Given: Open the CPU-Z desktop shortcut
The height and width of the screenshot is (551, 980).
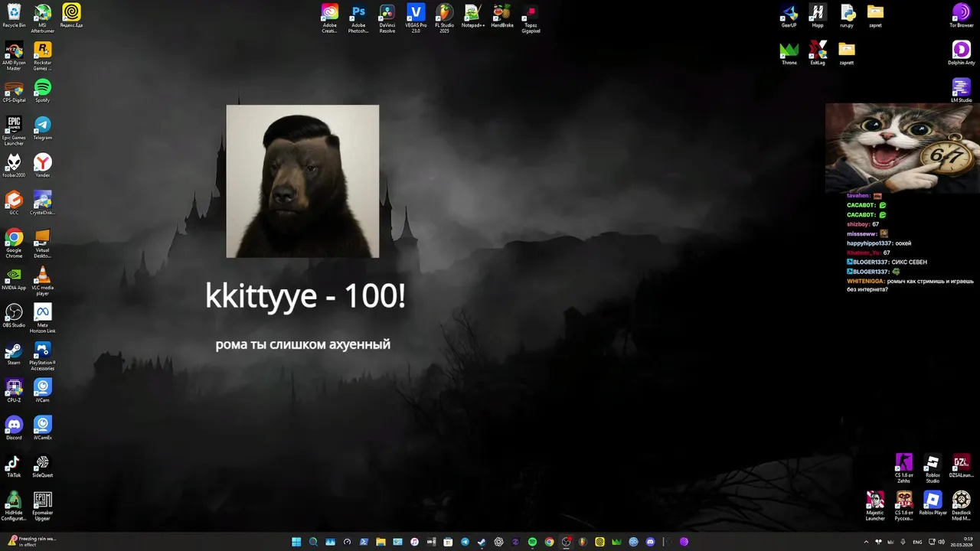Looking at the screenshot, I should (x=14, y=390).
